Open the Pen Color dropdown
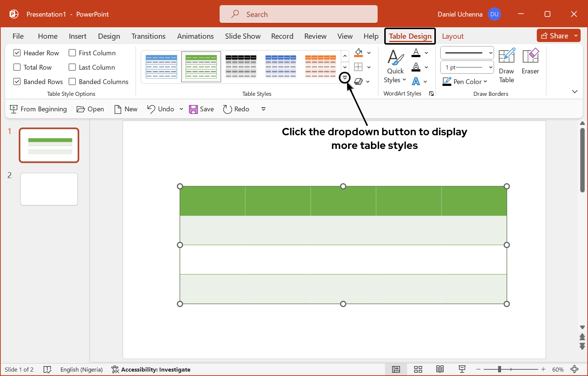Viewport: 588px width, 376px height. (465, 81)
